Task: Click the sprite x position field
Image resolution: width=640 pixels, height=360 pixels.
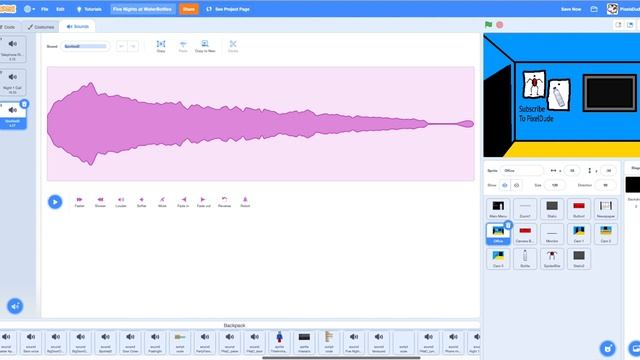Action: click(x=572, y=171)
